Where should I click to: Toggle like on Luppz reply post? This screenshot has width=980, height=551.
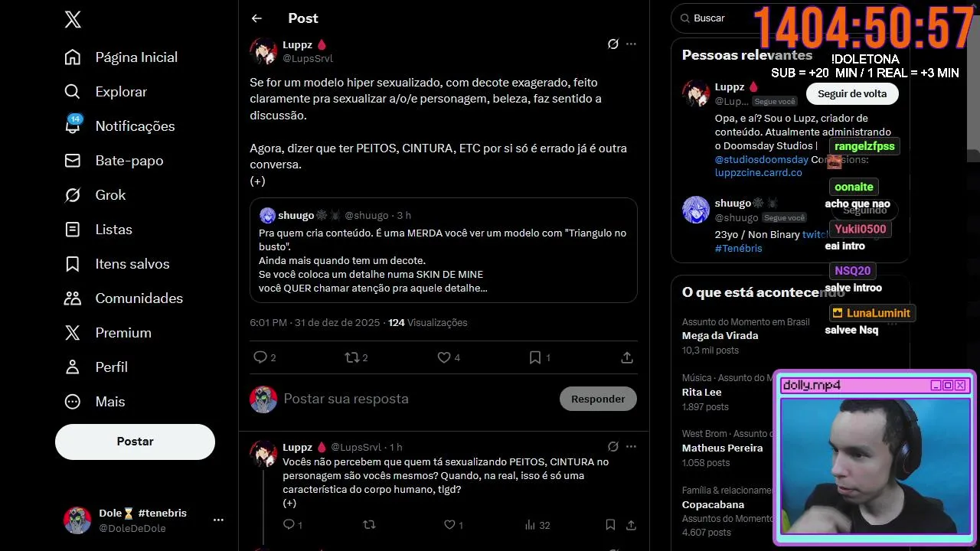coord(449,525)
